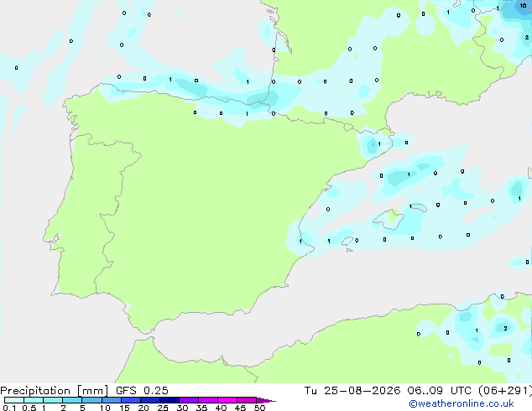
Task: Click the weatheronline.co.uk copyright link
Action: tap(462, 403)
